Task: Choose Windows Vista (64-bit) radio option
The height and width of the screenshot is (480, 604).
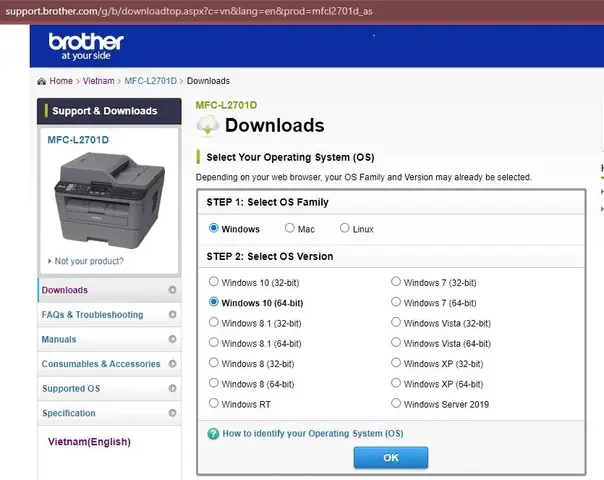Action: (396, 342)
